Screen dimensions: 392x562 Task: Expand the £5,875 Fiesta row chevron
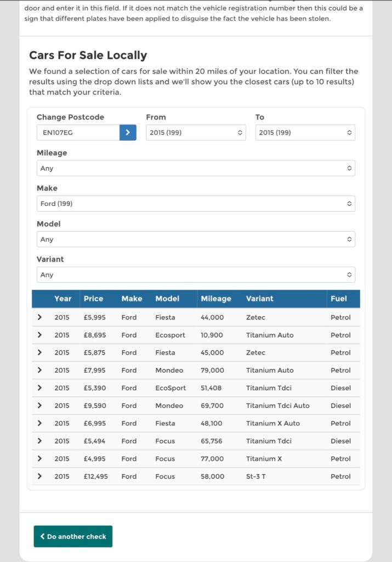[x=39, y=352]
